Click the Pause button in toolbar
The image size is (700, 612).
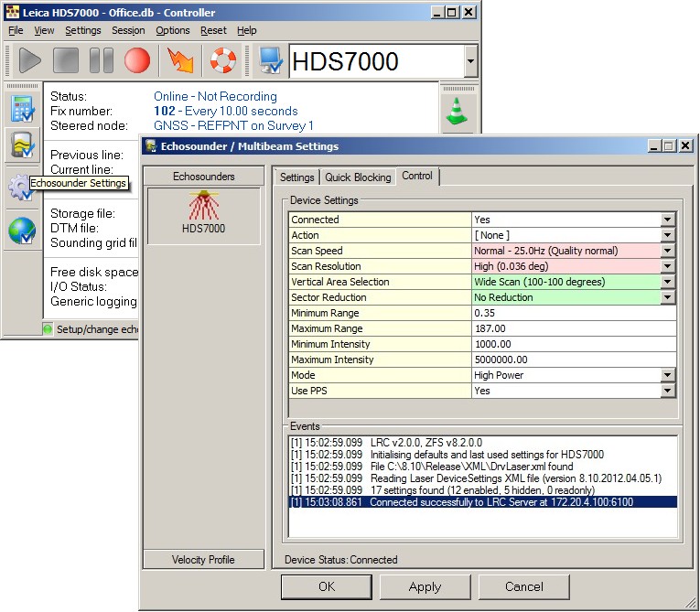[x=102, y=61]
